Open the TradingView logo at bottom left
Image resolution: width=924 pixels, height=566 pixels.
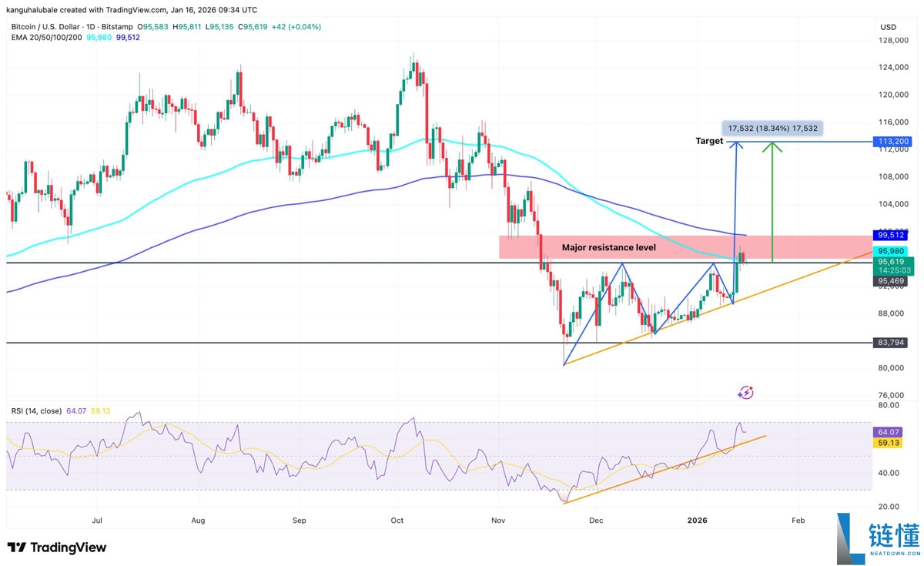pos(57,548)
